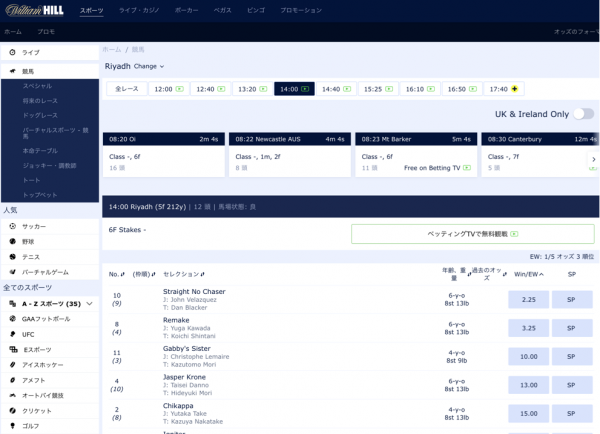This screenshot has width=600, height=434.
Task: Show next races with the right arrow
Action: pyautogui.click(x=593, y=159)
